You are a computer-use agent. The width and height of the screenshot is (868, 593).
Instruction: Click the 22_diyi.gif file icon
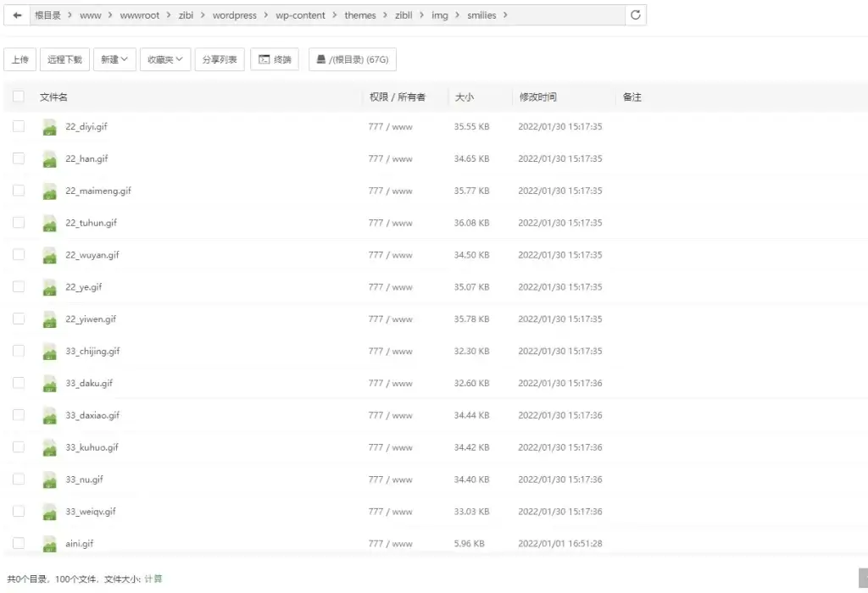coord(49,127)
